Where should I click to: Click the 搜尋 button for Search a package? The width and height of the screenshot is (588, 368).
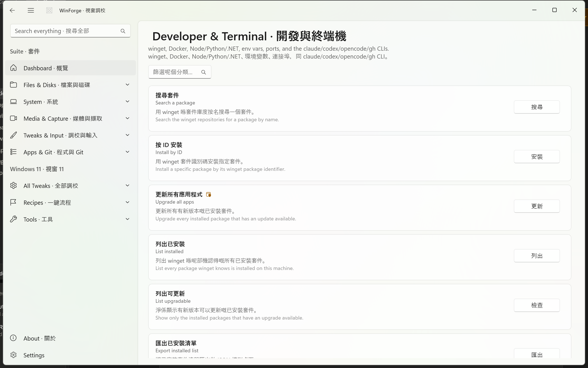[537, 107]
